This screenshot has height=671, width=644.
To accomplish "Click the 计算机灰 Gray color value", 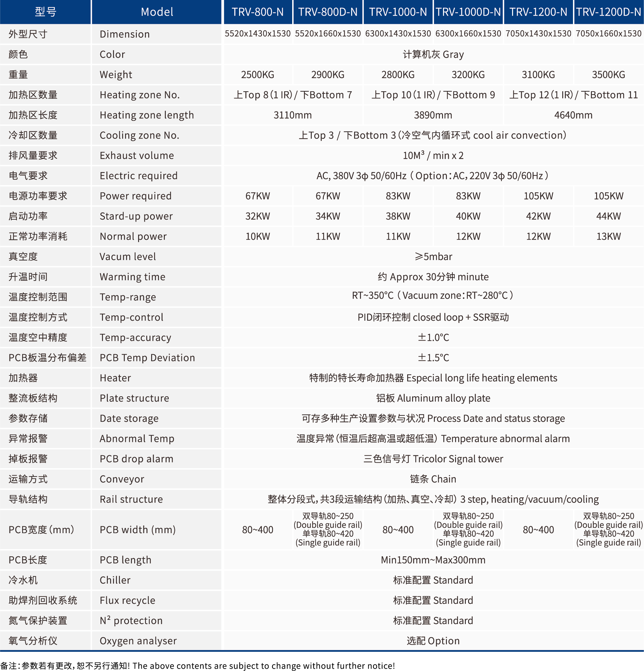I will (x=433, y=54).
